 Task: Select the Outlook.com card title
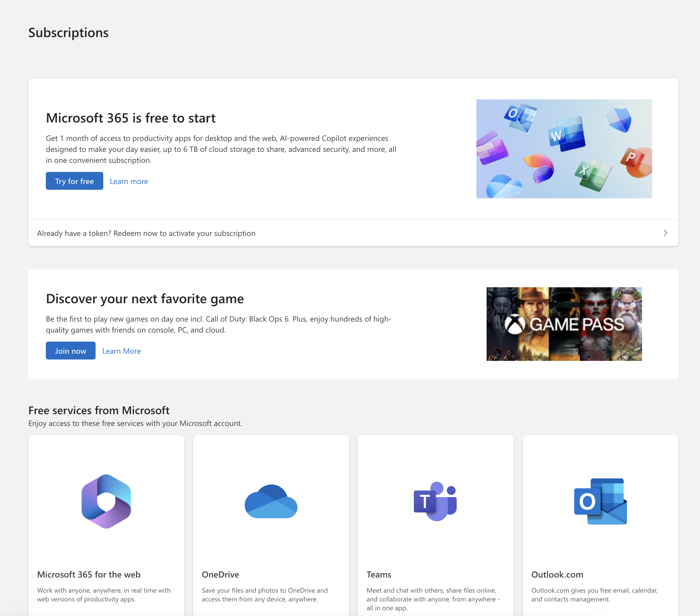(557, 575)
